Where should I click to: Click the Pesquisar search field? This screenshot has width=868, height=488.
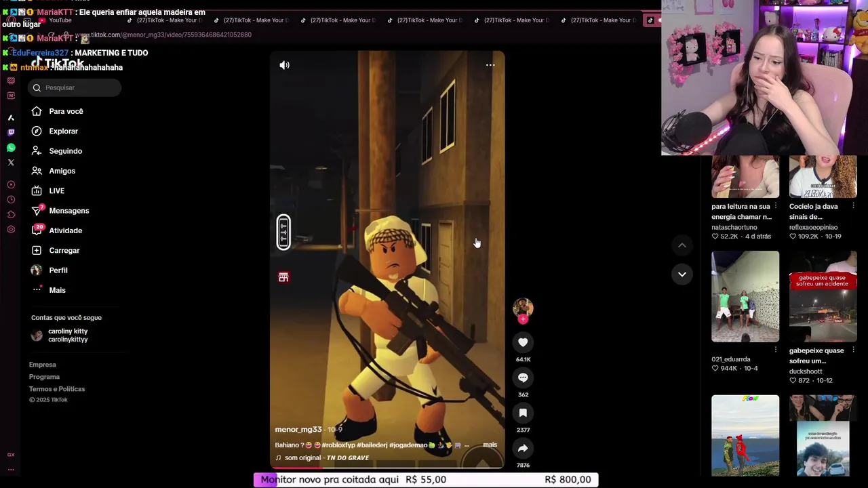(x=75, y=87)
